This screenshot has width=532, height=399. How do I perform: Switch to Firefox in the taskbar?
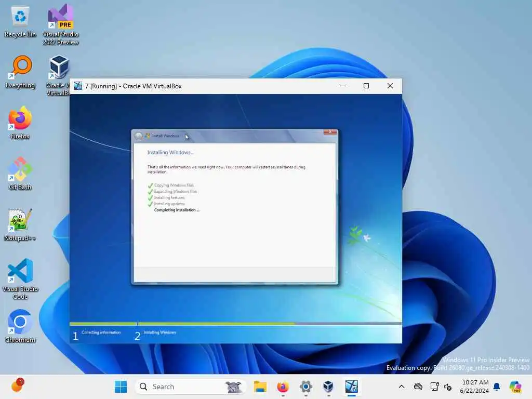coord(283,387)
